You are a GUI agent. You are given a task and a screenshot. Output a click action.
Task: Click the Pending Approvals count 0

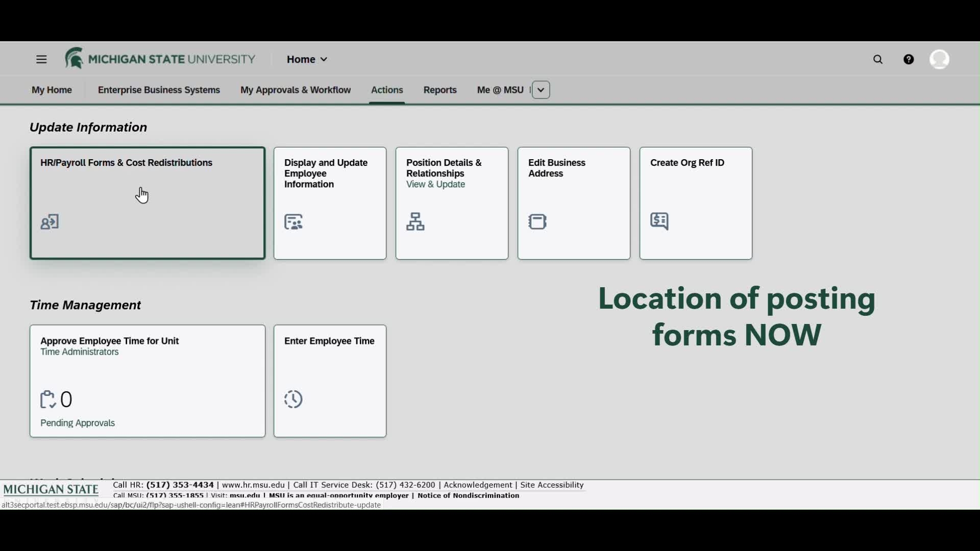pos(66,399)
